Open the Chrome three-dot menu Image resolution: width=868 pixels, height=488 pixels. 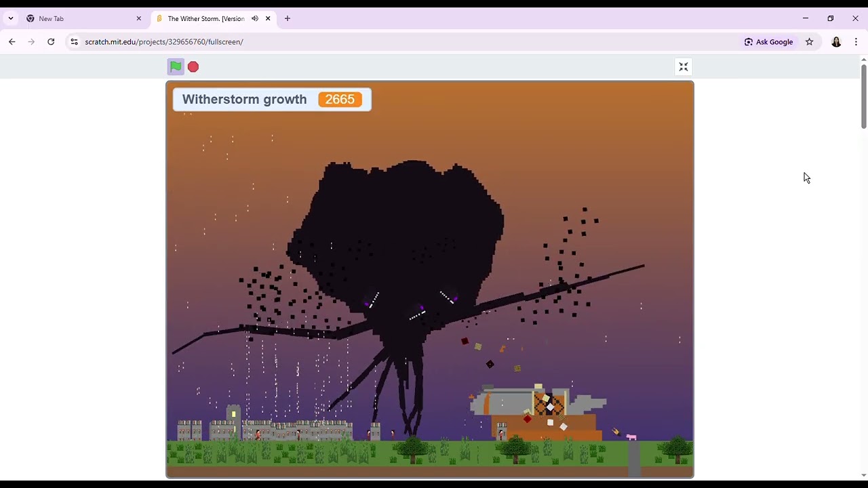tap(856, 42)
